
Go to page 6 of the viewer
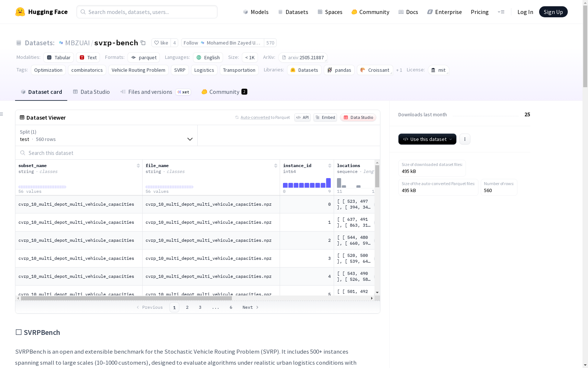point(231,307)
